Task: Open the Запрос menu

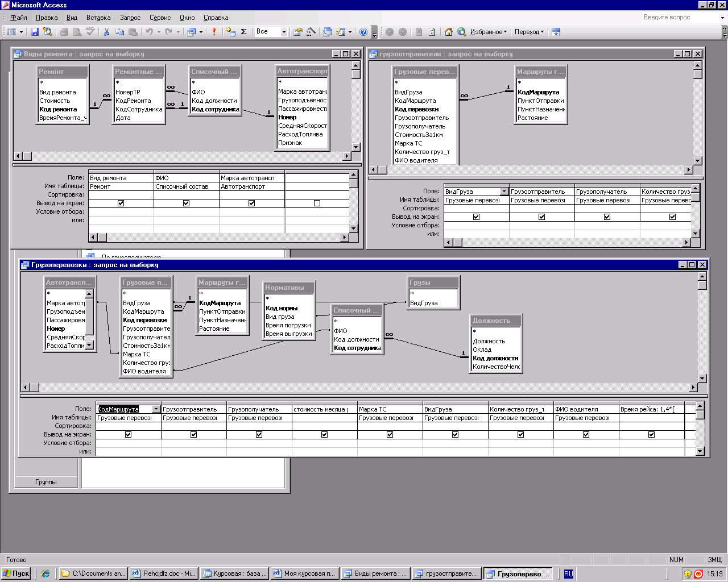Action: (x=130, y=18)
